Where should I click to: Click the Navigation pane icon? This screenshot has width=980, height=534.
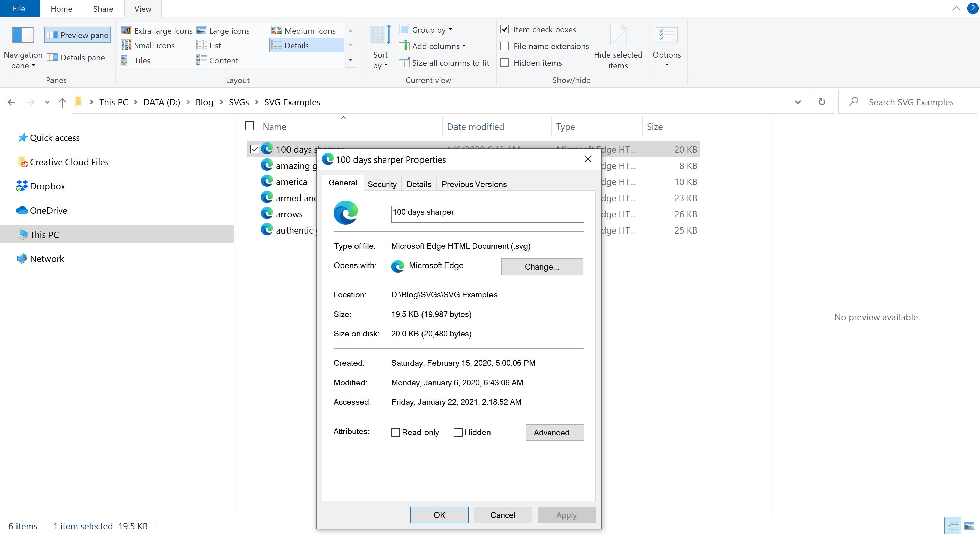(23, 35)
